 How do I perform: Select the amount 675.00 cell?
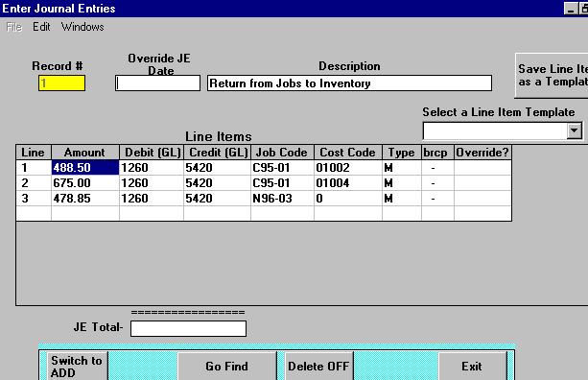point(85,183)
